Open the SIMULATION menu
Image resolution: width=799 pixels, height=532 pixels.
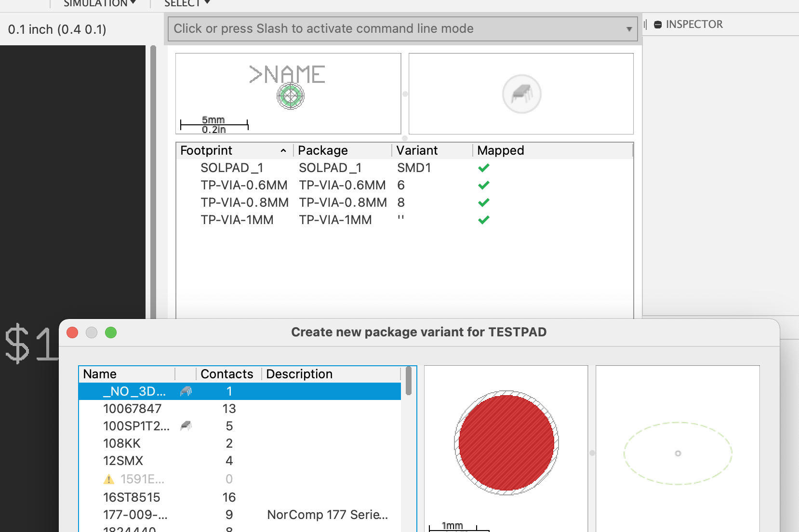pos(98,3)
